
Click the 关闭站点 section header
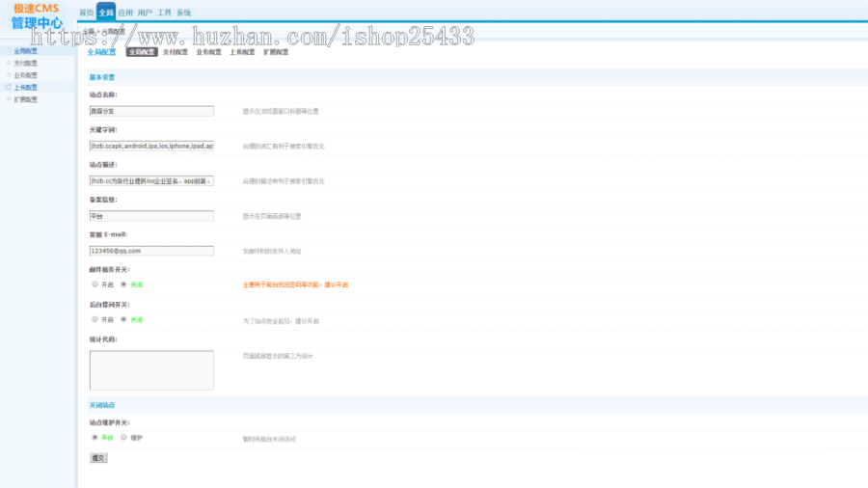102,405
